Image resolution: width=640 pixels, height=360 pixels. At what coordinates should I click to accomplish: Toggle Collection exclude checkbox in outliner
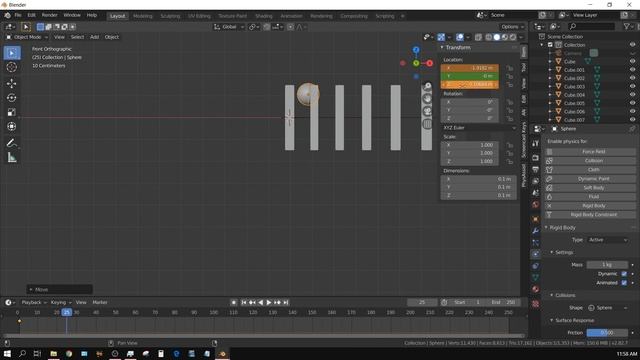click(550, 45)
